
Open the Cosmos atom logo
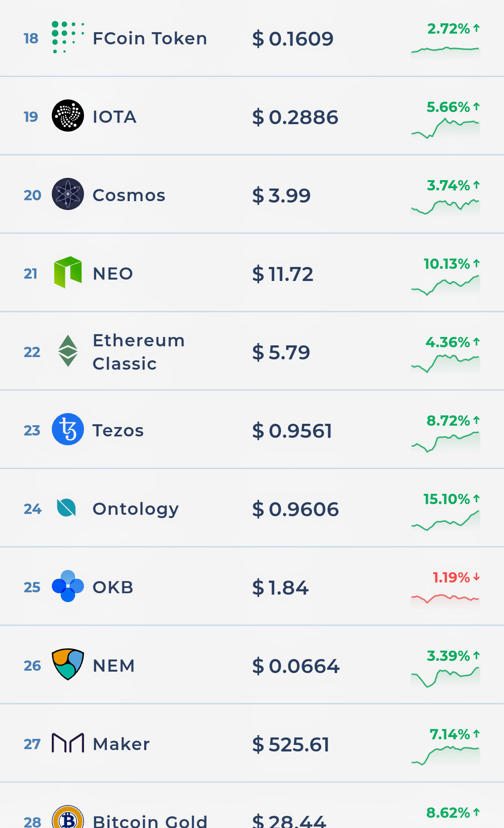coord(68,194)
